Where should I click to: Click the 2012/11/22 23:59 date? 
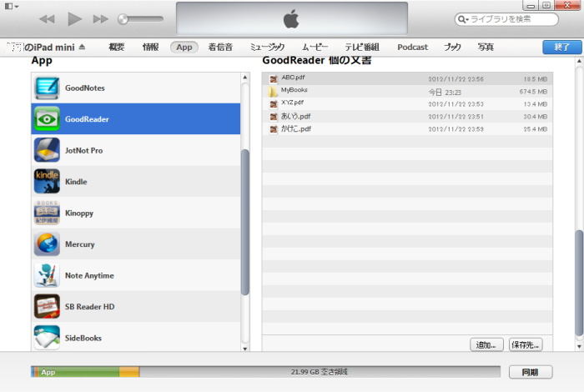pyautogui.click(x=456, y=129)
